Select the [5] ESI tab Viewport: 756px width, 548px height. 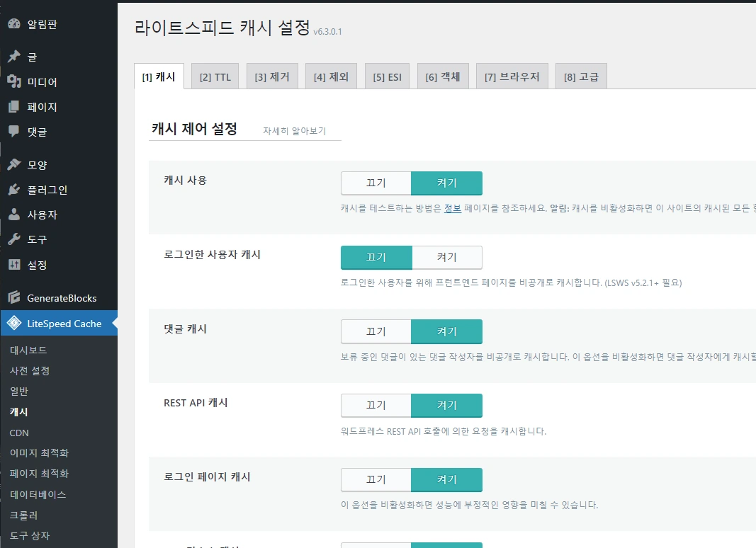coord(387,76)
